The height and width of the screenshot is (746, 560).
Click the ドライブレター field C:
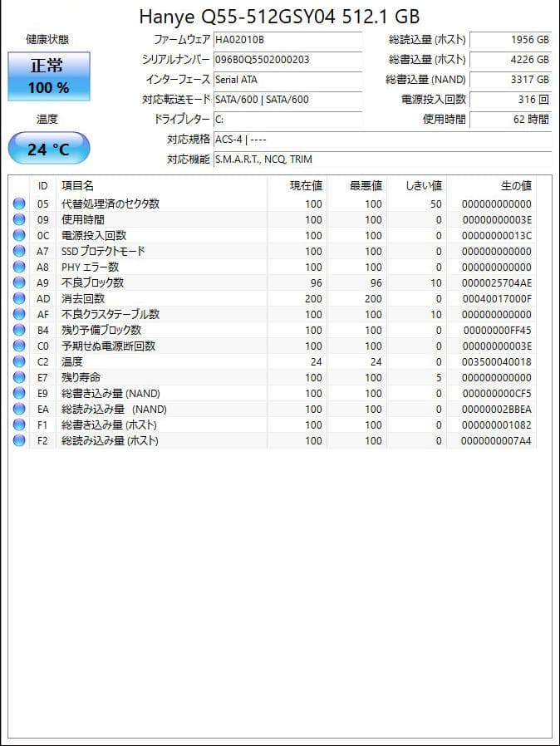click(x=287, y=120)
